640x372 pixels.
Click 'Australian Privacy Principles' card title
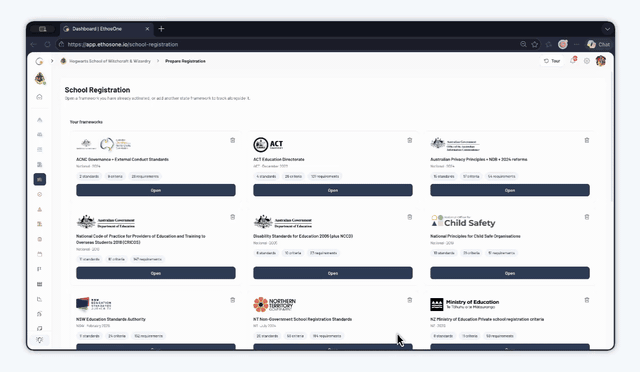coord(478,159)
